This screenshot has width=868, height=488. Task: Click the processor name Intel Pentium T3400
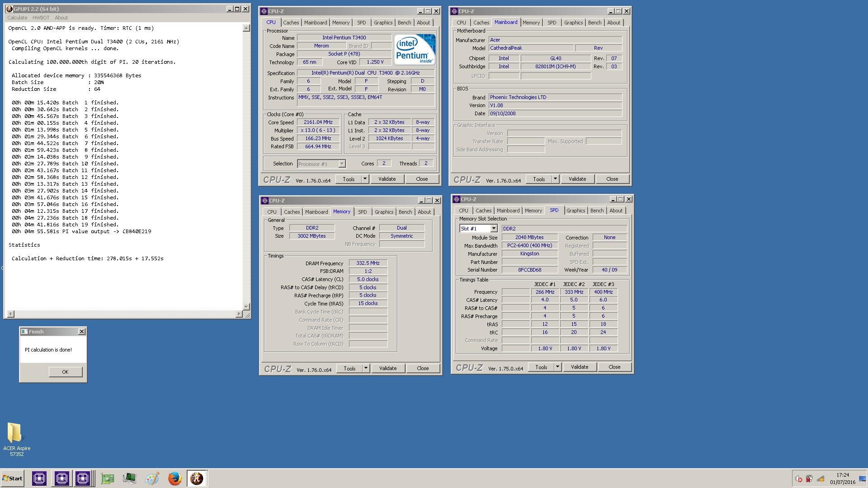(344, 38)
